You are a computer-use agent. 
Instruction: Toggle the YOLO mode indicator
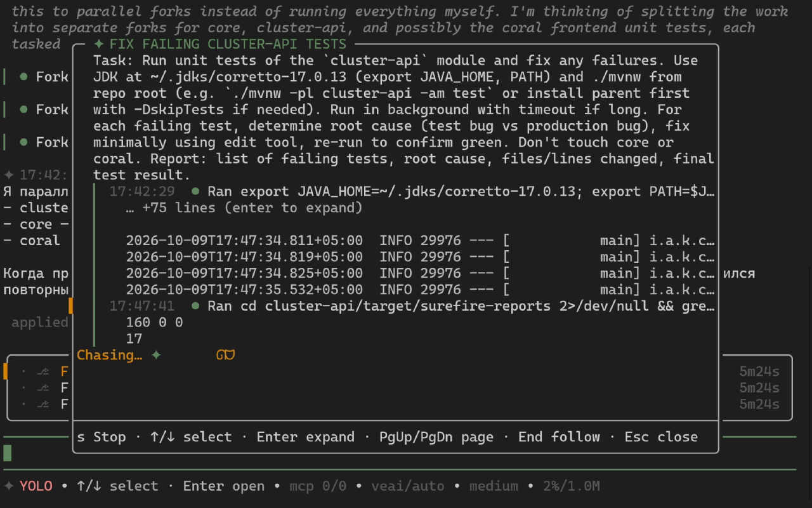[36, 486]
